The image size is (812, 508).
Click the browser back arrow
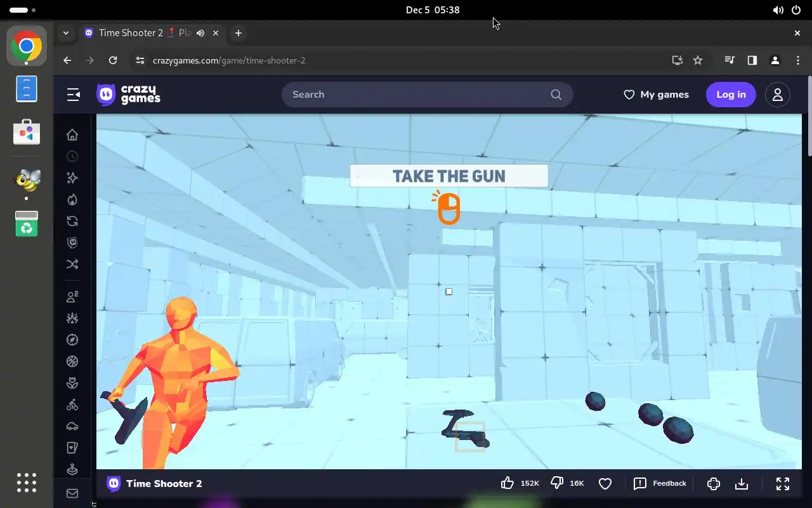67,60
